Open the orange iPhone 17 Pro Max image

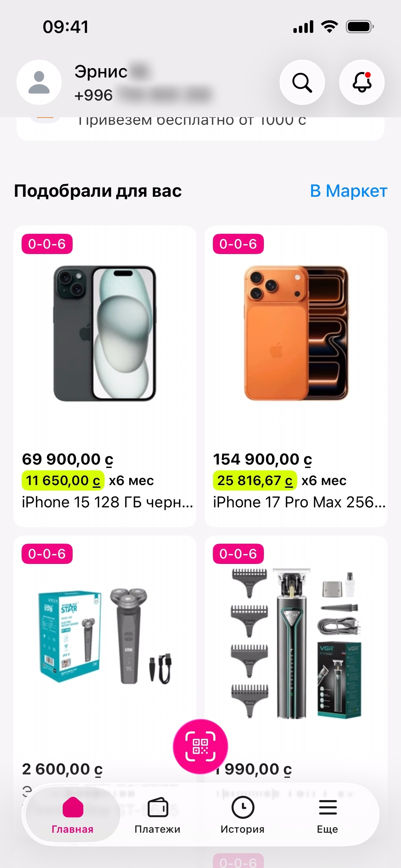tap(296, 333)
